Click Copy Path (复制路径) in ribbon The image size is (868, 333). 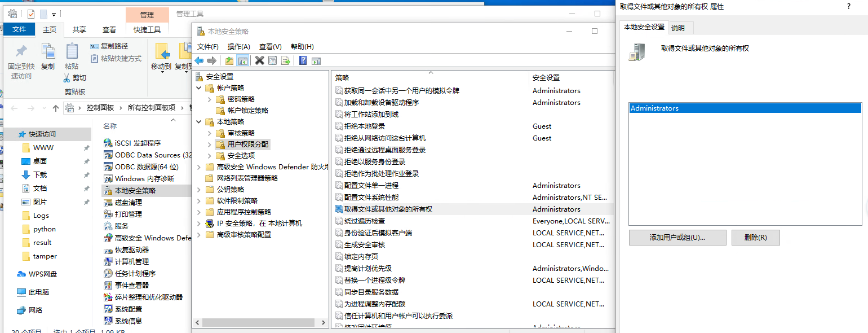click(109, 46)
